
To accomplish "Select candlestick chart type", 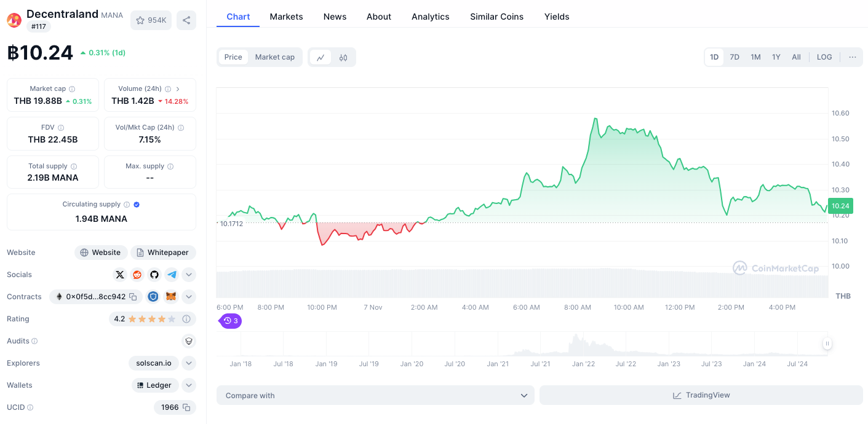I will [343, 57].
